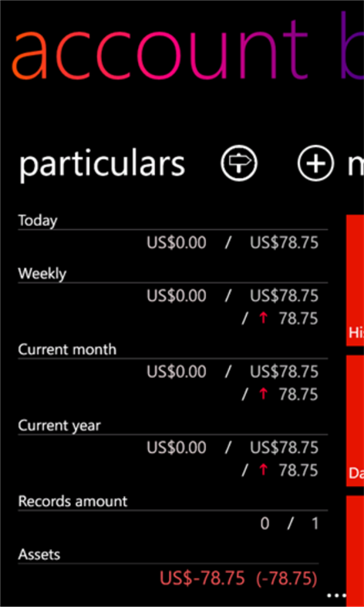This screenshot has width=364, height=607.
Task: Select the Weekly summary label
Action: pos(42,274)
